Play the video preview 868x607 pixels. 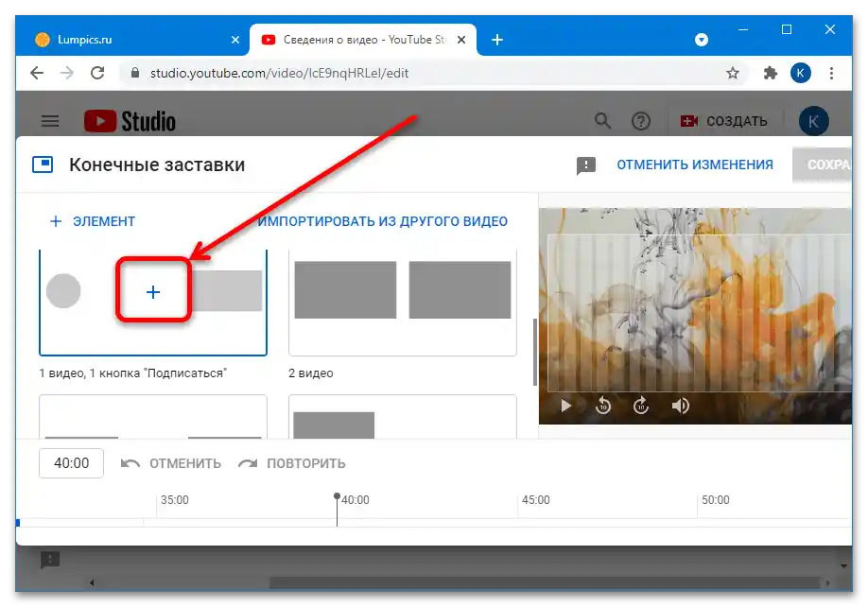click(x=565, y=406)
